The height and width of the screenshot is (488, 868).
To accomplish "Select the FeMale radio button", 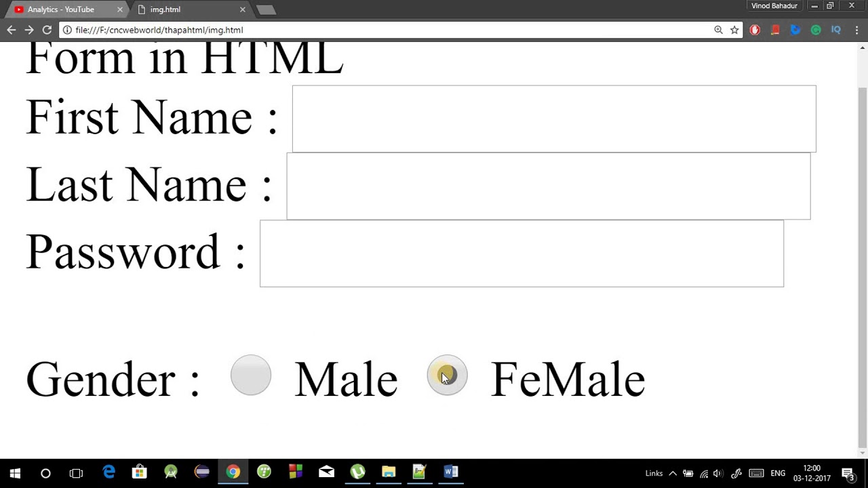I will pos(448,375).
